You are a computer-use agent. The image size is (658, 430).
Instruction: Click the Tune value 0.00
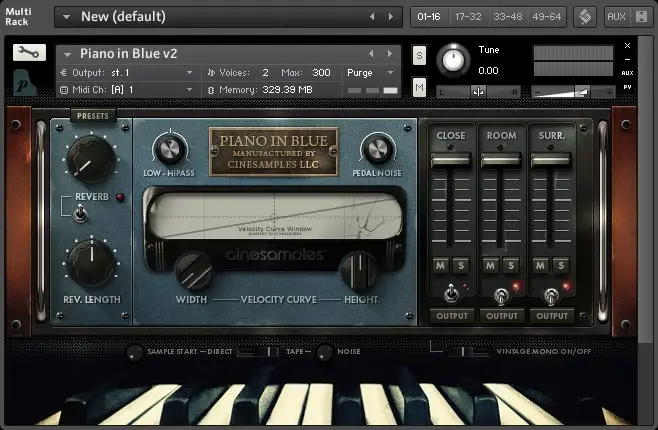tap(488, 70)
